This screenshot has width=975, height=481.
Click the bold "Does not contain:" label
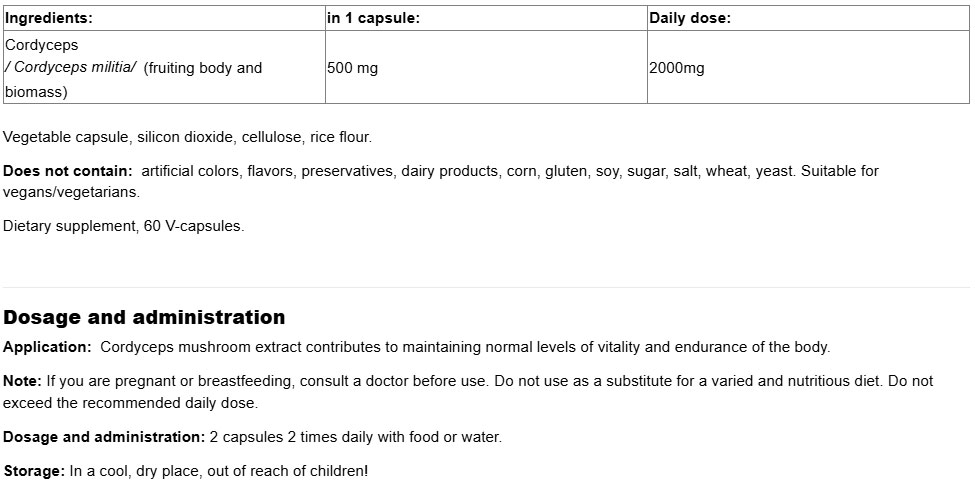coord(68,171)
